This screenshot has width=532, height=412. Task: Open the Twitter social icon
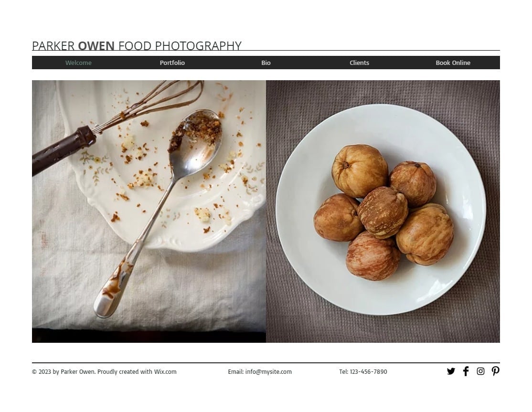[450, 371]
